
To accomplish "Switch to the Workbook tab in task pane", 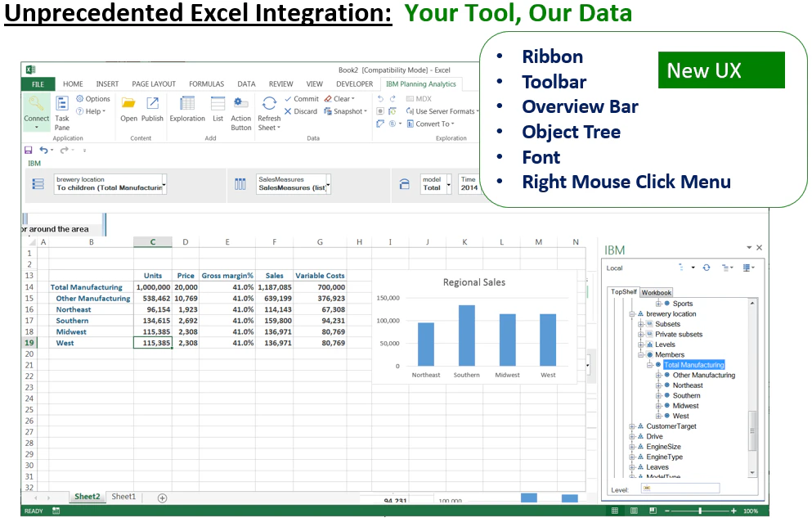I will pyautogui.click(x=656, y=293).
